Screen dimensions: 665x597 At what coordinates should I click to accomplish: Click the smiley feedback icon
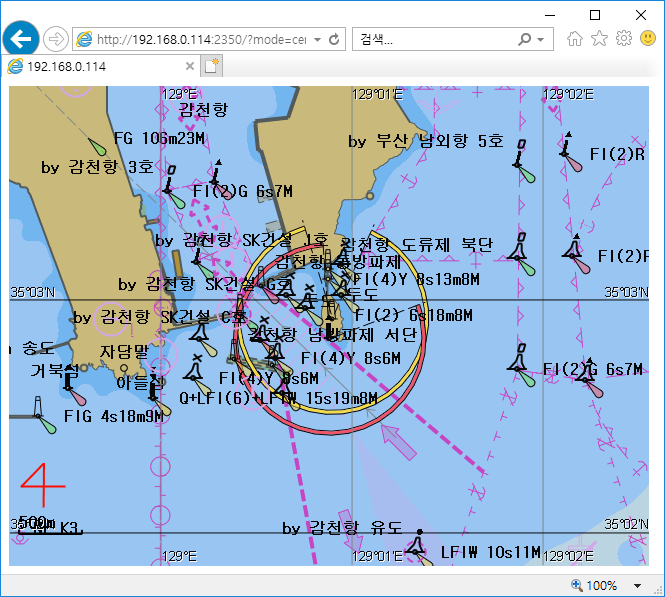[648, 39]
